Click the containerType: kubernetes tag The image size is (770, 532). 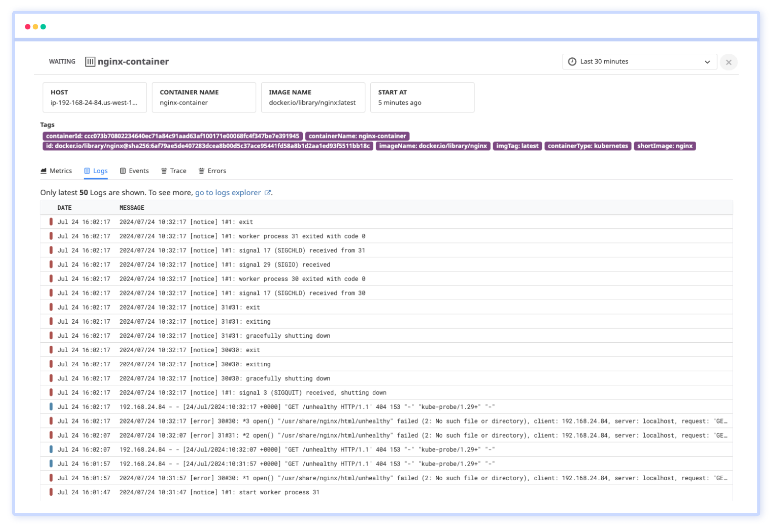coord(588,146)
